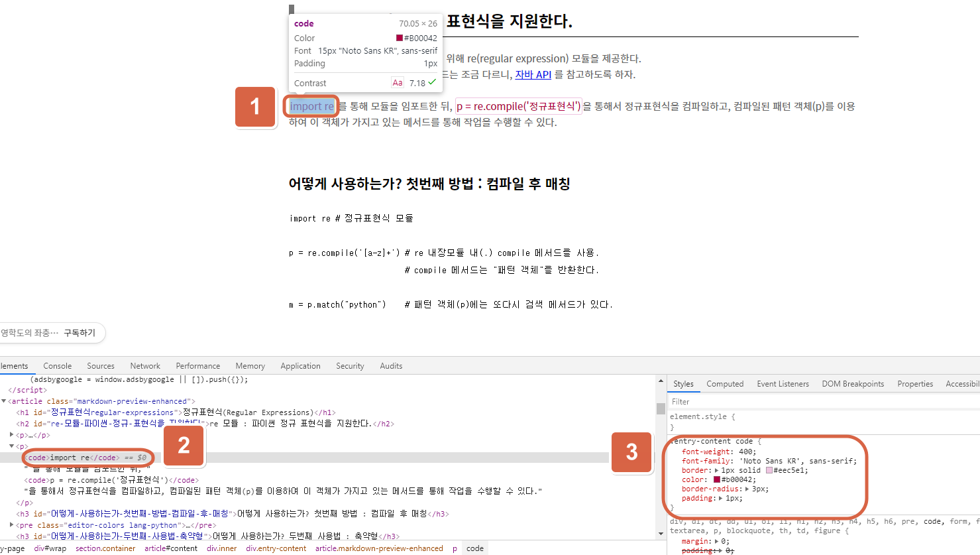Click code line import re # 정규표현식 모듈
The height and width of the screenshot is (555, 980).
pos(351,218)
